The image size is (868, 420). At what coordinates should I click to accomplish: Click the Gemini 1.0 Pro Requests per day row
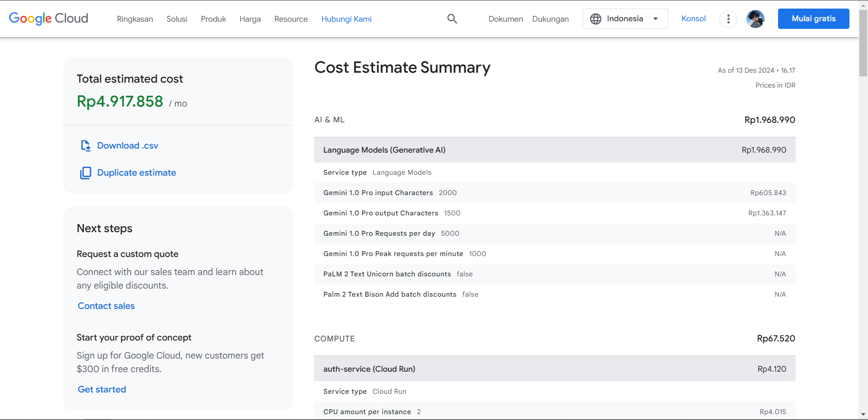pos(555,233)
